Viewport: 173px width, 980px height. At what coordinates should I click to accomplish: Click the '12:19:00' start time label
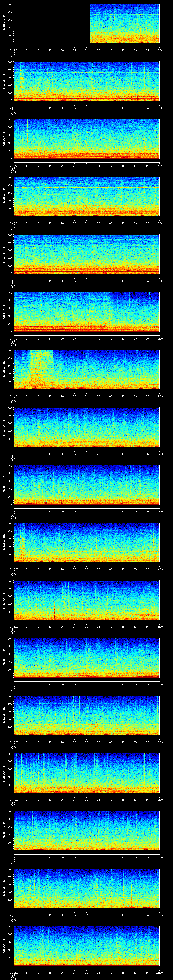pos(13,915)
